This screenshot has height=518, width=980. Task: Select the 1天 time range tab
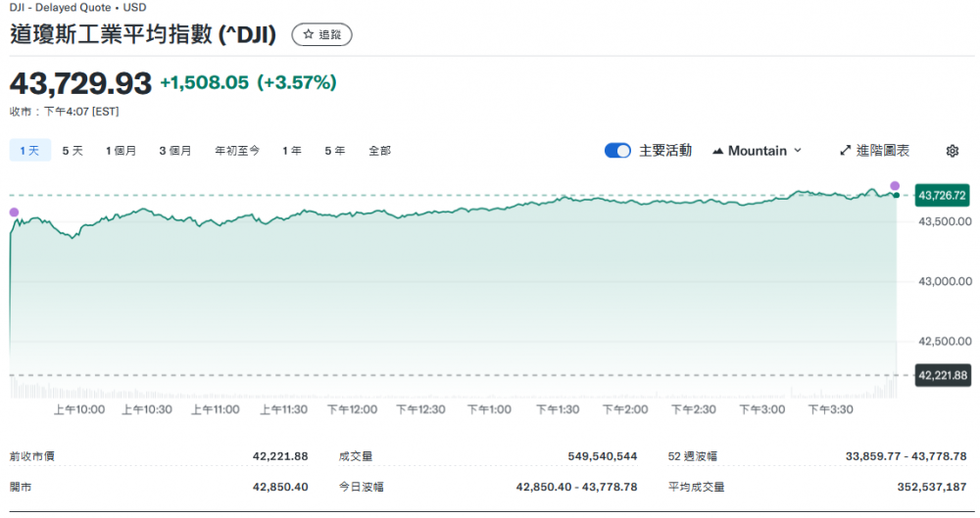coord(29,151)
